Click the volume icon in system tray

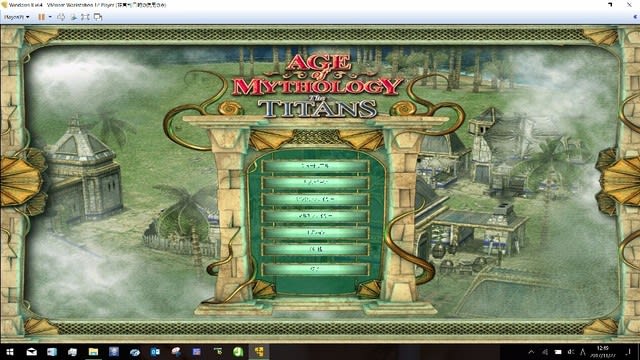[x=571, y=352]
